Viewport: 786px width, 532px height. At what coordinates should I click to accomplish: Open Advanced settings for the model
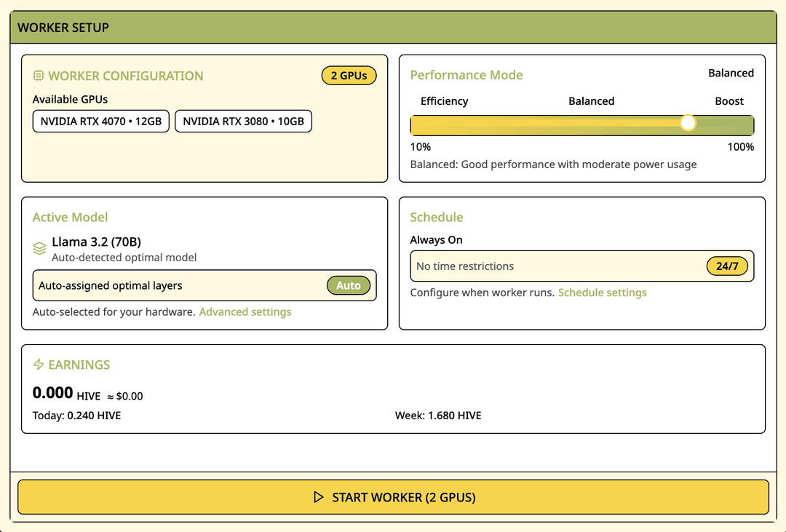[245, 311]
